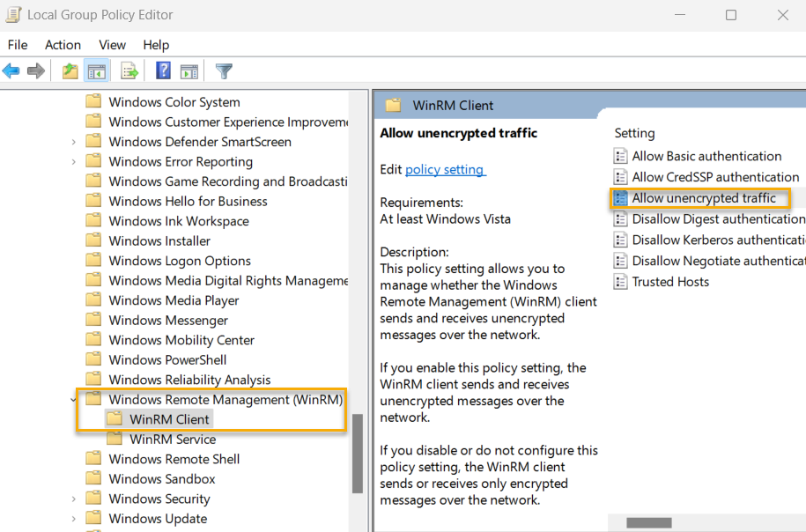Screen dimensions: 806x532
Task: Click the Back navigation arrow in the toolbar
Action: [x=11, y=70]
